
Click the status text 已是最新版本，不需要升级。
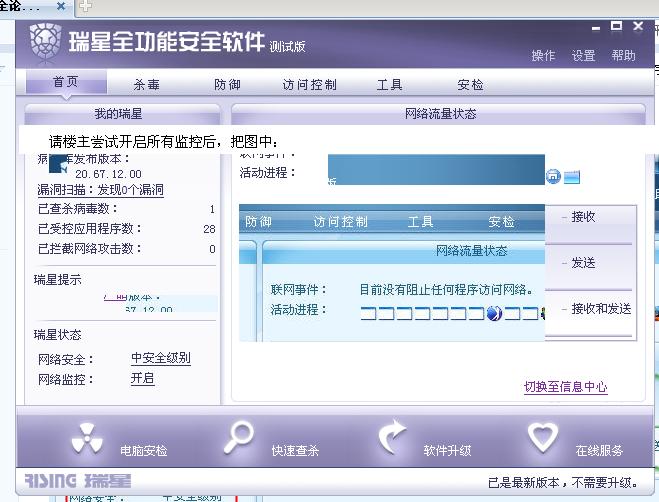(564, 483)
